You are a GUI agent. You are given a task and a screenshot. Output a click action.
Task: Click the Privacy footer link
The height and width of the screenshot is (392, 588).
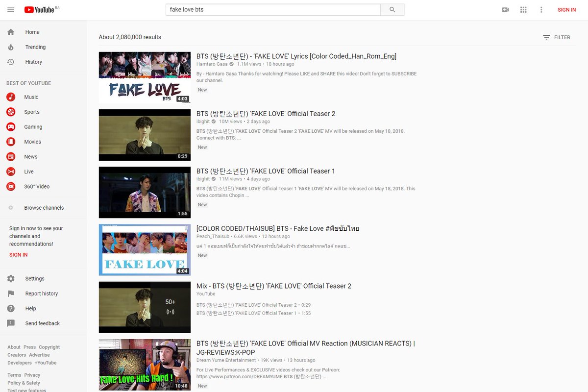32,375
